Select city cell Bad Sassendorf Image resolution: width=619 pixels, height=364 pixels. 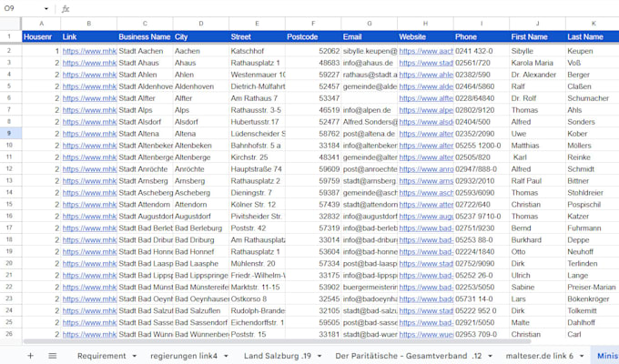201,322
